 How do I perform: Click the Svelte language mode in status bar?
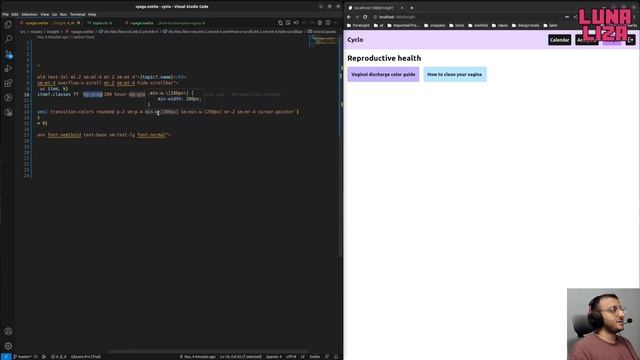(x=315, y=356)
